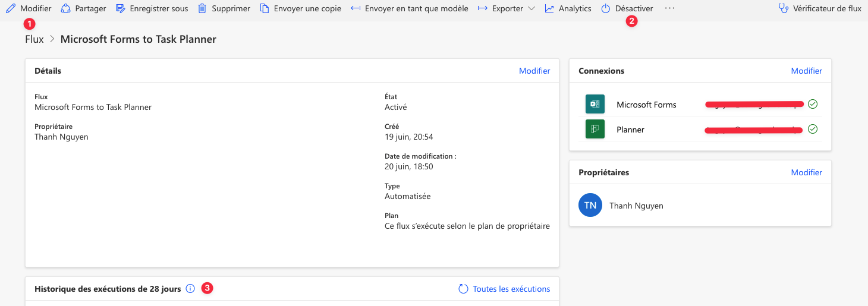Click Modifier link in Propriétaires card
This screenshot has width=868, height=306.
tap(806, 172)
